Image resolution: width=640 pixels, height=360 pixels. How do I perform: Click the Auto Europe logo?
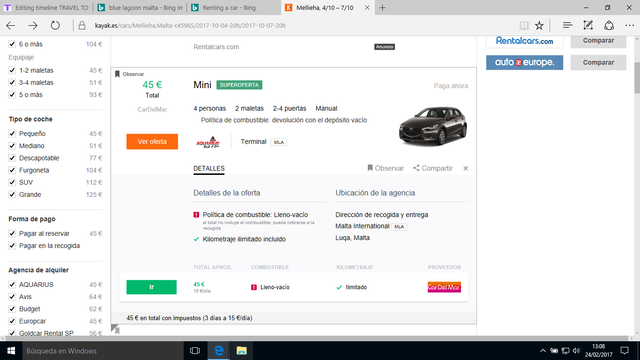tap(524, 62)
